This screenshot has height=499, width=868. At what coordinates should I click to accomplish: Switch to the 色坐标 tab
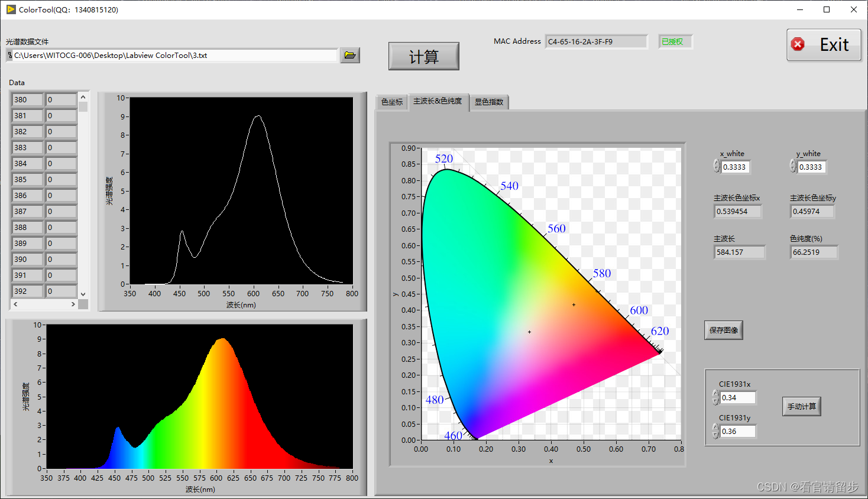coord(392,102)
